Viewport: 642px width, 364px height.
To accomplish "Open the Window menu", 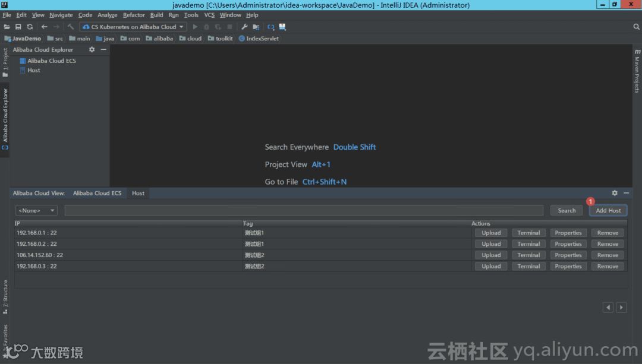I will (x=231, y=15).
